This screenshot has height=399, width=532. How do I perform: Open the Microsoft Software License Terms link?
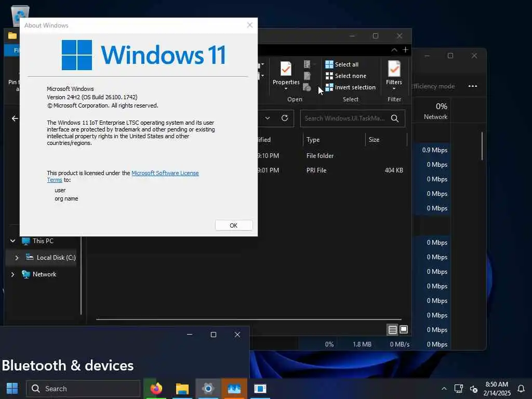click(x=165, y=173)
